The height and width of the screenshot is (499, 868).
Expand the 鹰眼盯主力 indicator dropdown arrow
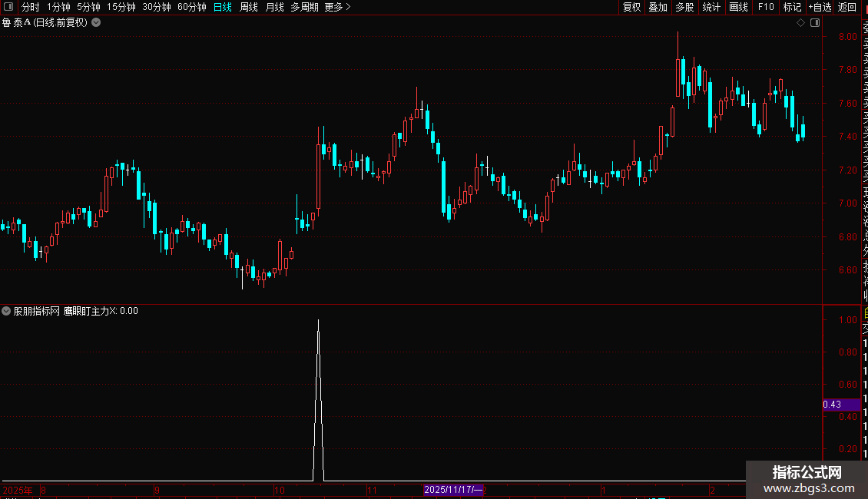(6, 311)
